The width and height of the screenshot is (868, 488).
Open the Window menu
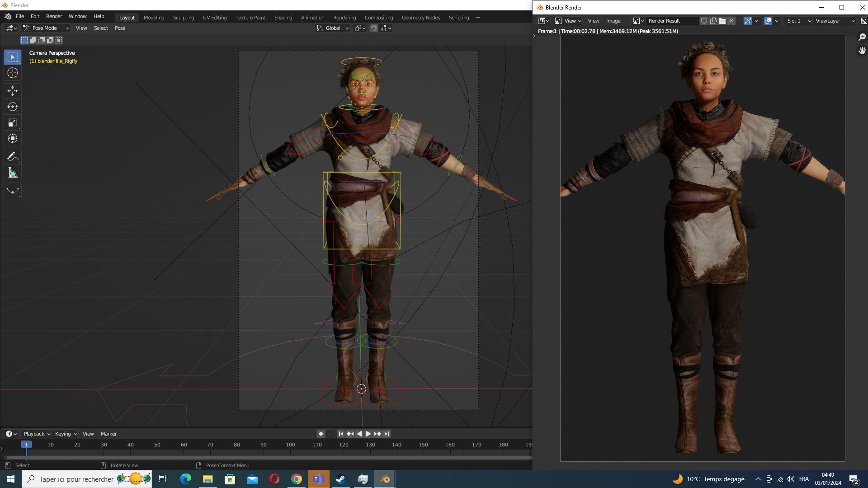tap(77, 16)
